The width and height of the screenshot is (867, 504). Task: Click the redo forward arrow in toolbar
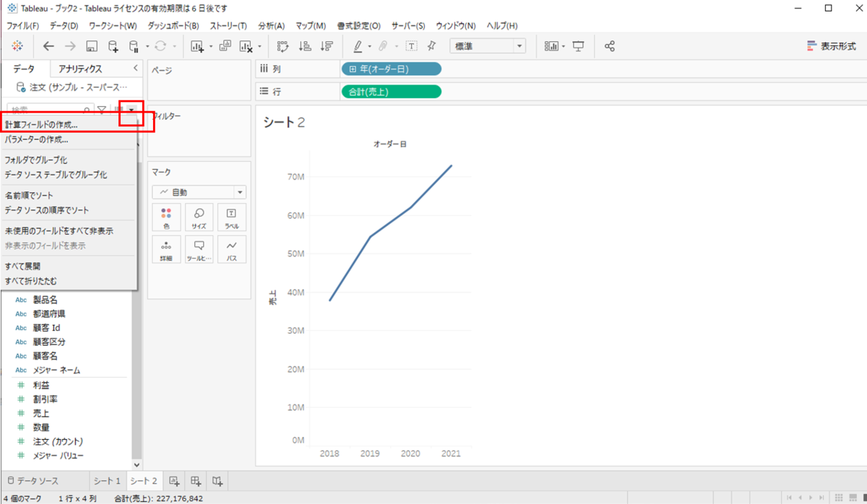tap(70, 45)
